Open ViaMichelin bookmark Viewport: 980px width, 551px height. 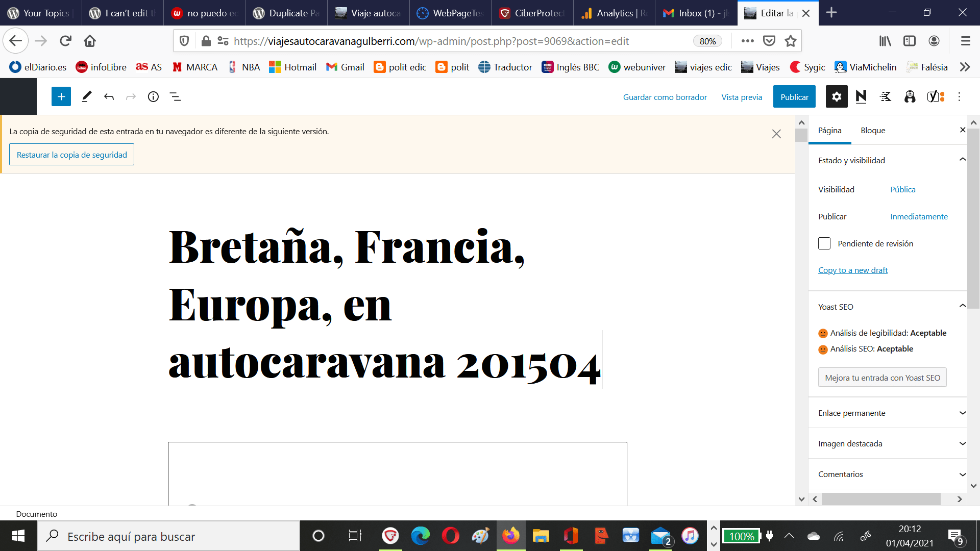(865, 67)
